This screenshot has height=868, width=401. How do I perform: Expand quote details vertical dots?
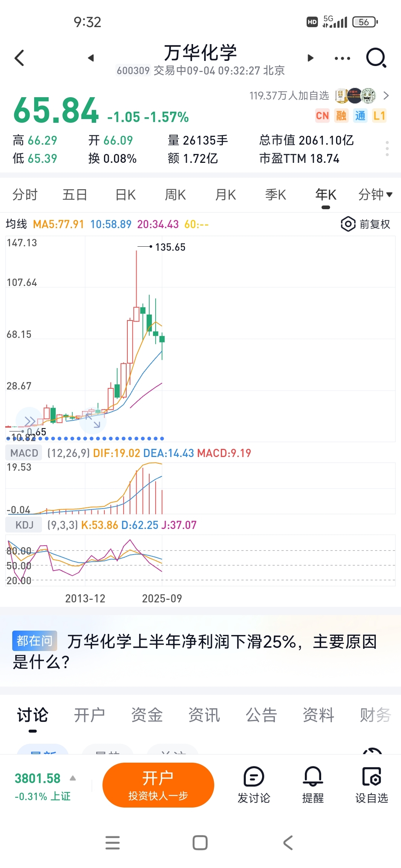387,148
